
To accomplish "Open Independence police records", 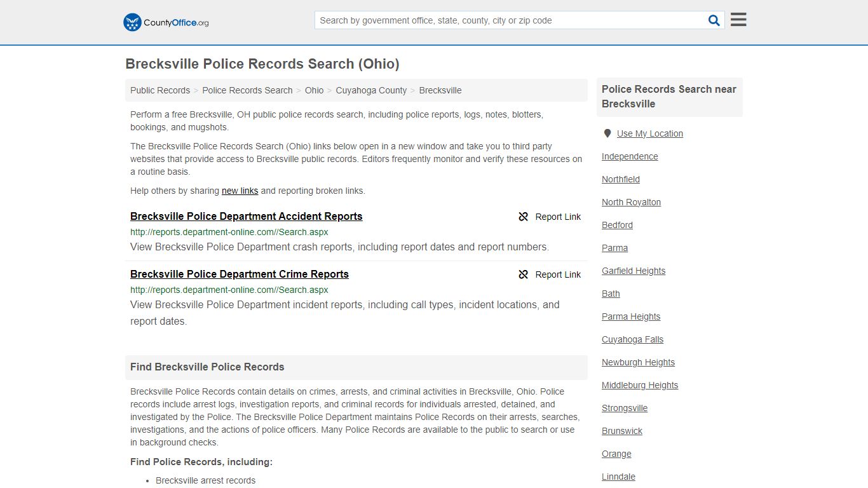I will pyautogui.click(x=630, y=156).
